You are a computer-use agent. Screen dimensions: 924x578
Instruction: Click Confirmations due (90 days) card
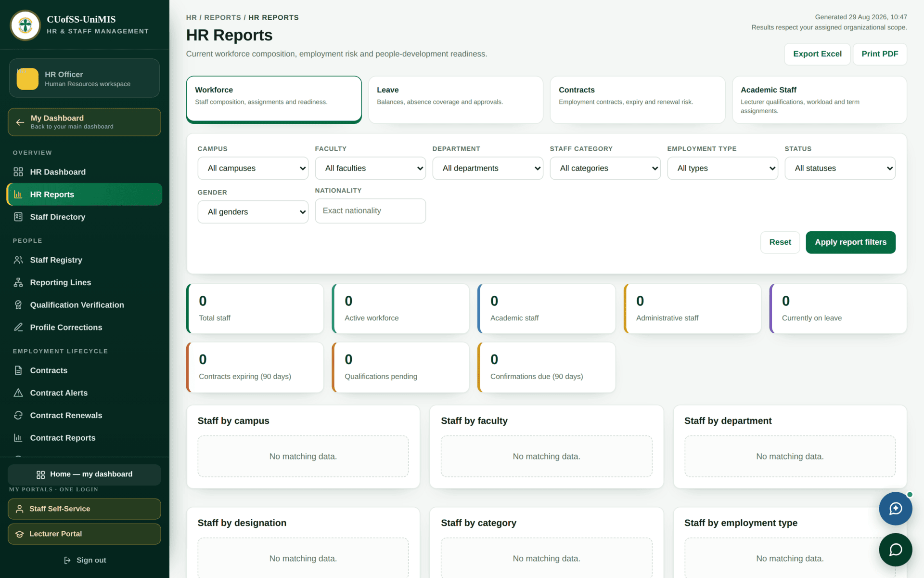tap(547, 368)
